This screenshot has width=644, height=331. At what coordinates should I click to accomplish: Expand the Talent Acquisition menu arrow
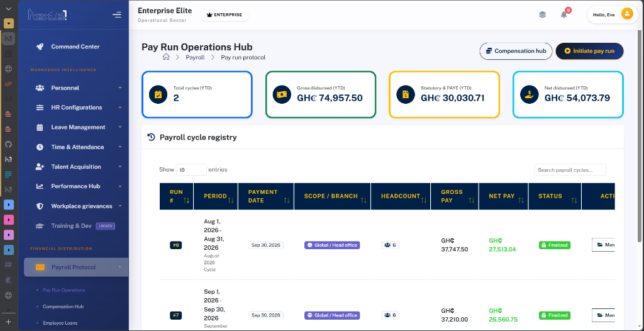tap(120, 167)
